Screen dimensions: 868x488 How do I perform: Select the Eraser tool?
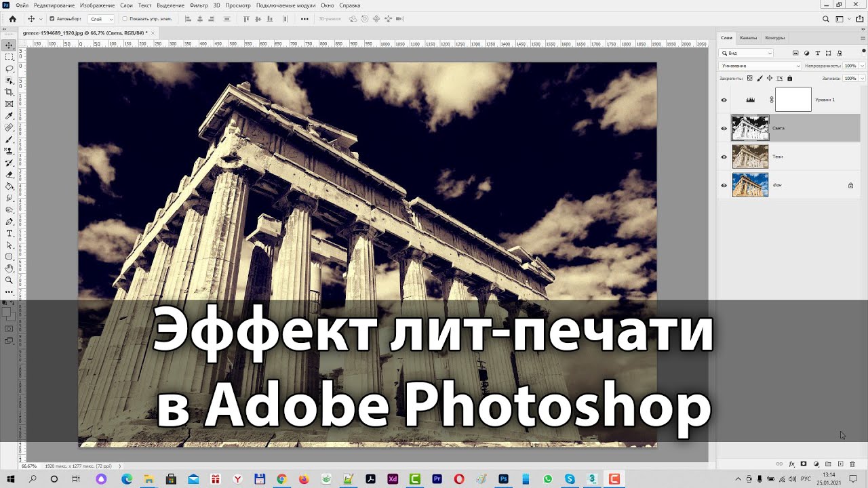point(9,174)
